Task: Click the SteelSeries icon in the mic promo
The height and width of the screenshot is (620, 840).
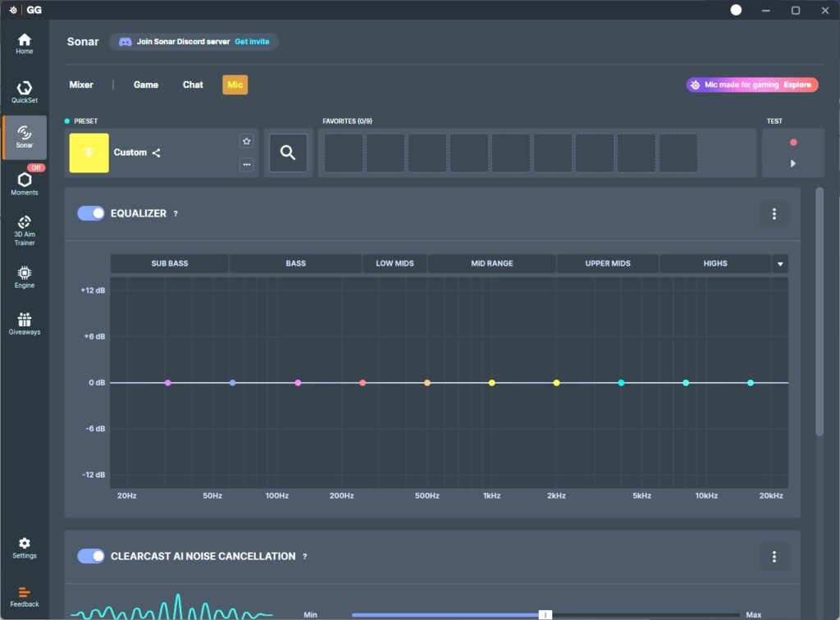Action: [695, 84]
